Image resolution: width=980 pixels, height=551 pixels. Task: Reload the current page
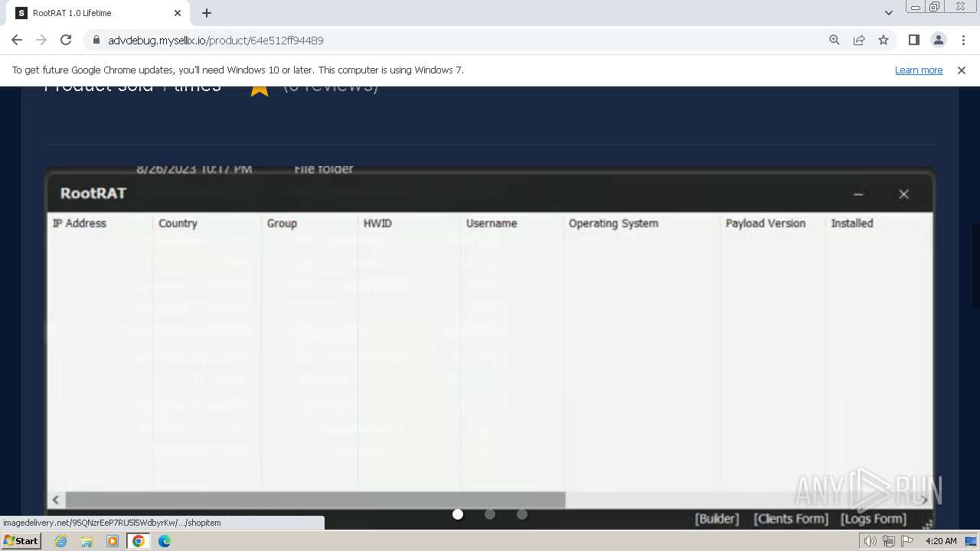tap(66, 40)
